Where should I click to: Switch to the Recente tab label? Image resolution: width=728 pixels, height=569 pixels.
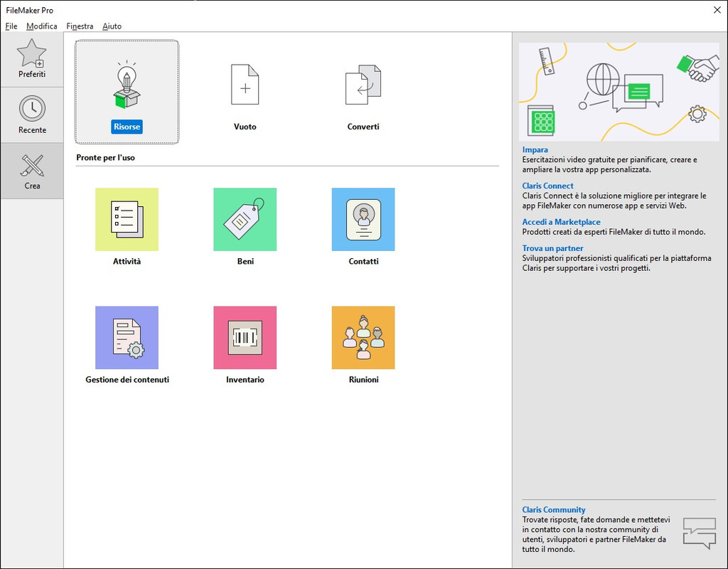pos(32,130)
